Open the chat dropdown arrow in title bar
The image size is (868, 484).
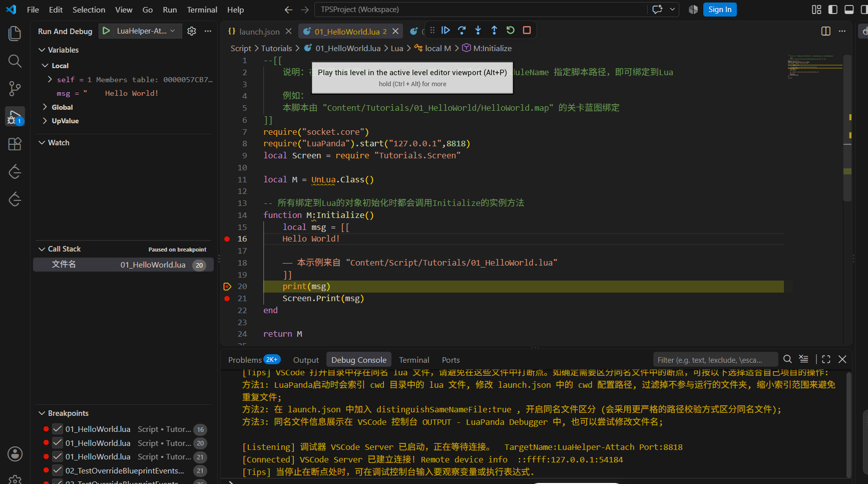point(672,10)
